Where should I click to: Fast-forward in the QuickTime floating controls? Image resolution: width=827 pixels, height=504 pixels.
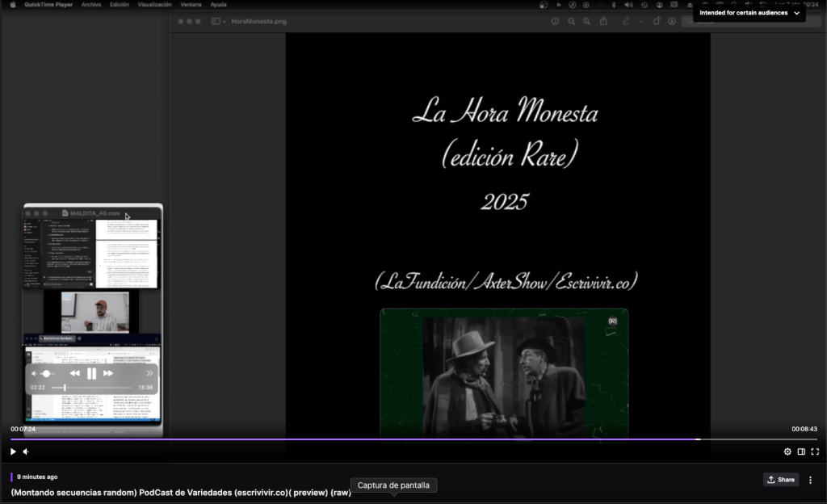pos(108,373)
